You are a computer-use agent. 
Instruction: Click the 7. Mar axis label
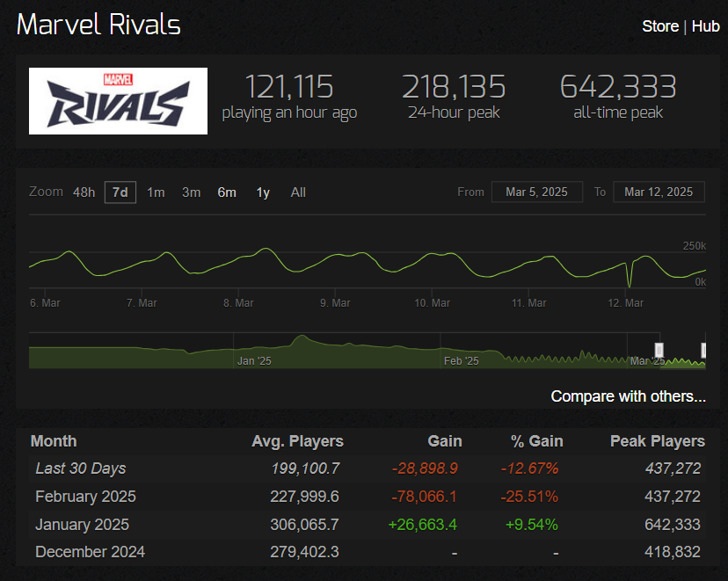(x=142, y=303)
